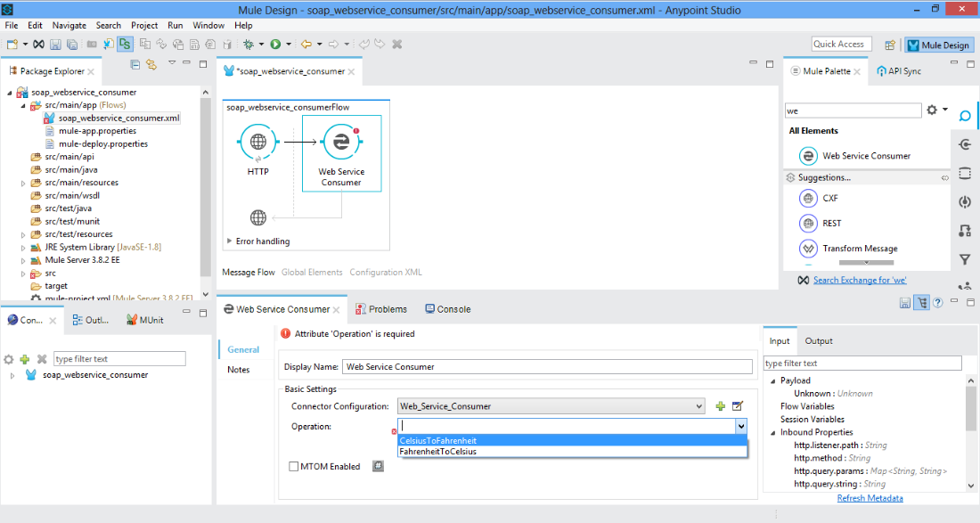Select mule-deploy.properties file

coord(103,143)
